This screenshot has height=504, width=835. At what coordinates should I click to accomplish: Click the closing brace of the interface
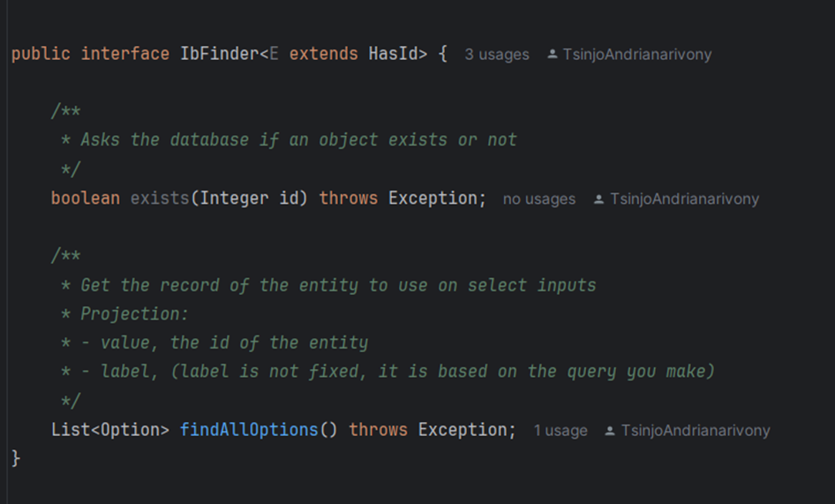tap(16, 458)
